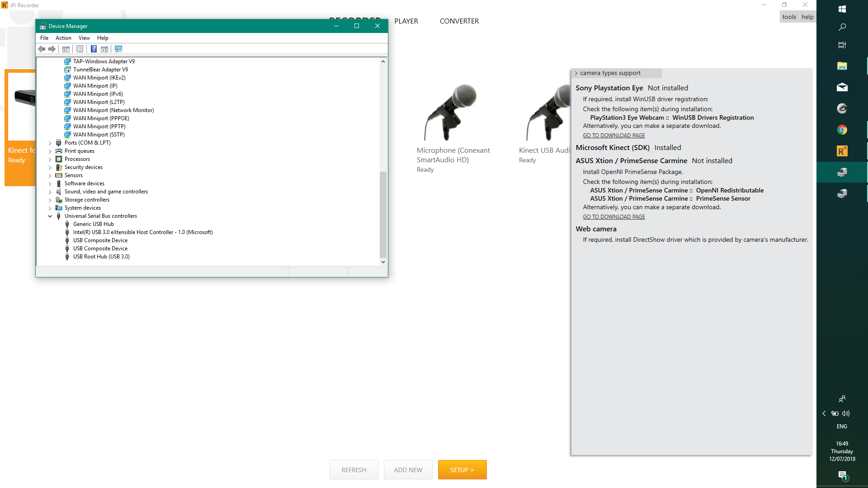Select TAP-Windows Adapter V9 device

[x=104, y=61]
